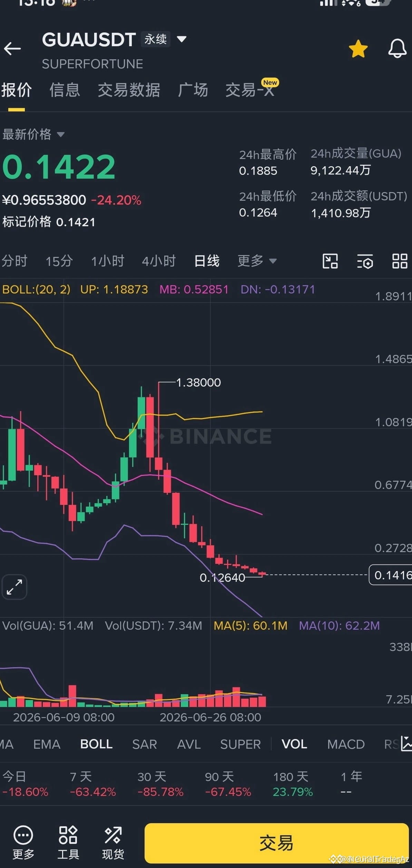Image resolution: width=412 pixels, height=868 pixels.
Task: Select the 4小时 timeframe
Action: tap(159, 261)
